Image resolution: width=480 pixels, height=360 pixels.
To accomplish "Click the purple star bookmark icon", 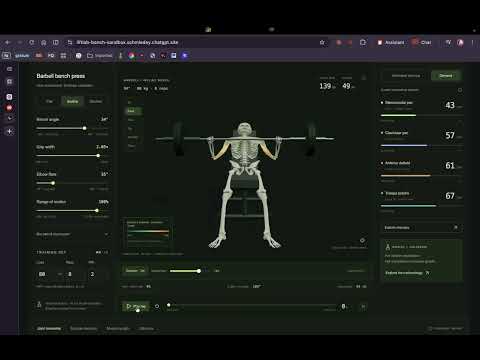I will point(185,55).
